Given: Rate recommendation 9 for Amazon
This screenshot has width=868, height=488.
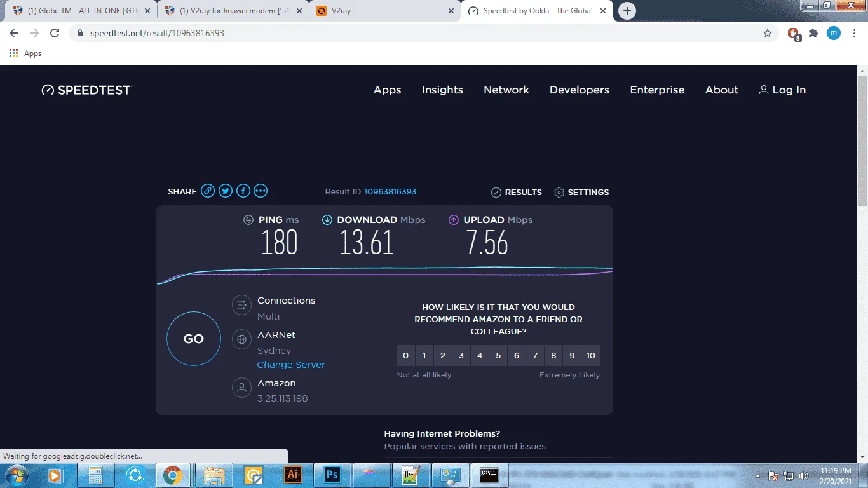Looking at the screenshot, I should pyautogui.click(x=572, y=356).
